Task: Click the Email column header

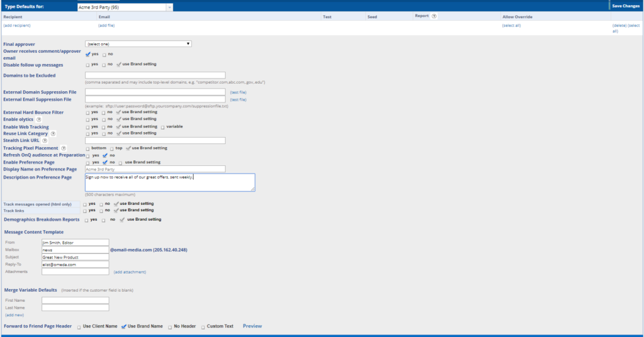Action: tap(104, 17)
